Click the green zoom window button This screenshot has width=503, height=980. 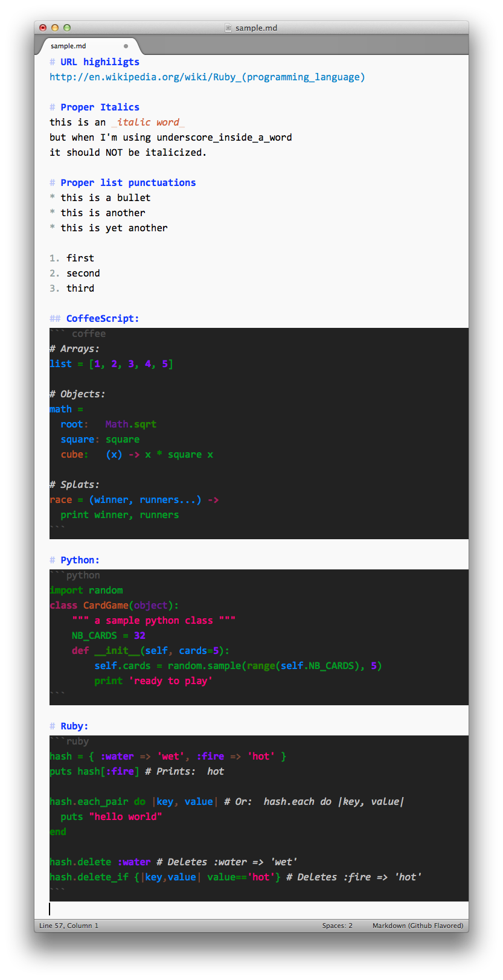67,28
